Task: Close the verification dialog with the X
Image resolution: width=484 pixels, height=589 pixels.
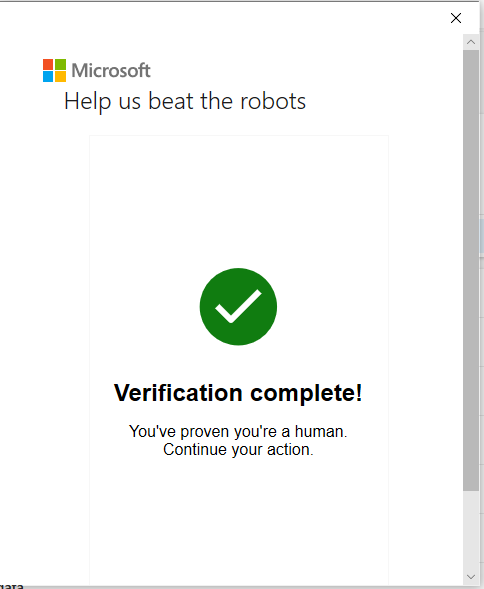Action: pyautogui.click(x=456, y=18)
